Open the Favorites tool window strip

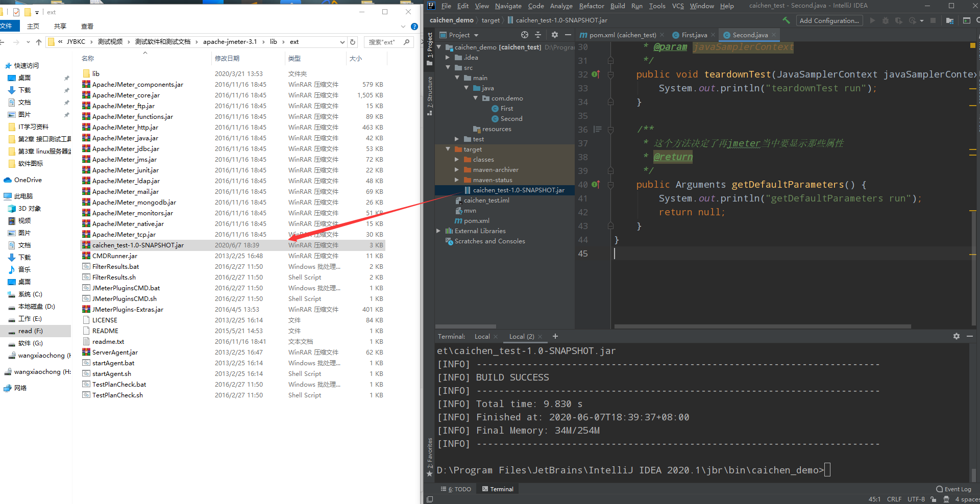point(430,458)
